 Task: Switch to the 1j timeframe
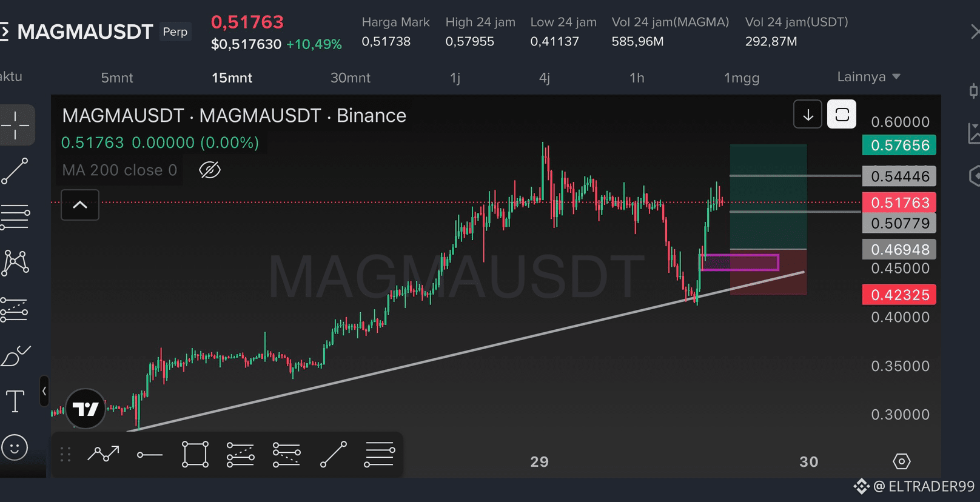pyautogui.click(x=455, y=78)
